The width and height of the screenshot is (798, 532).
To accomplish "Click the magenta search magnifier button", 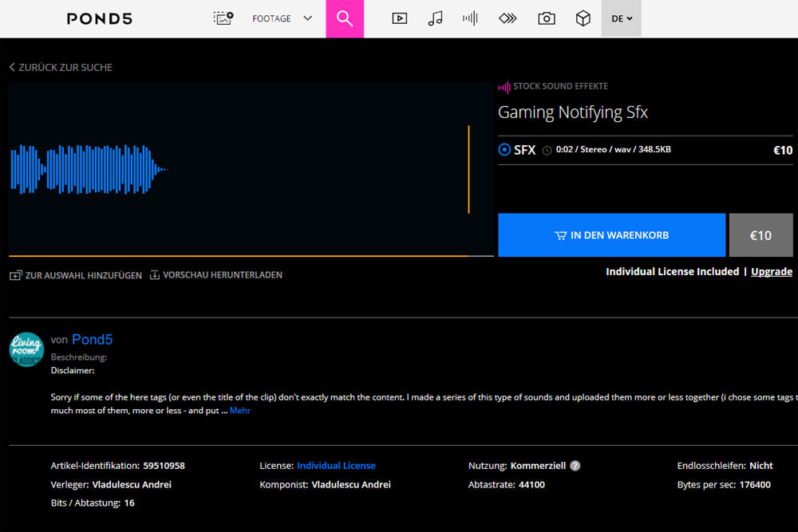I will [x=345, y=18].
